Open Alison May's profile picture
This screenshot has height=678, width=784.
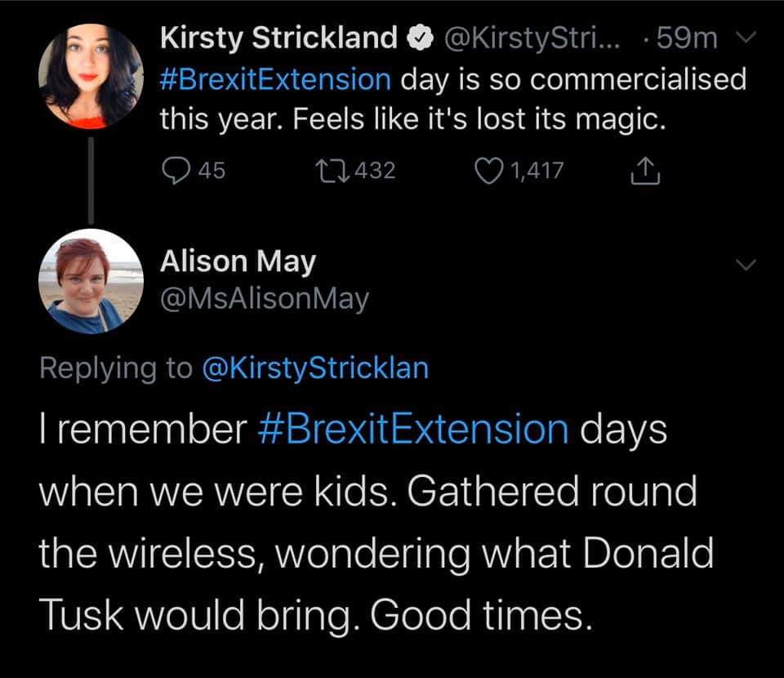point(91,280)
